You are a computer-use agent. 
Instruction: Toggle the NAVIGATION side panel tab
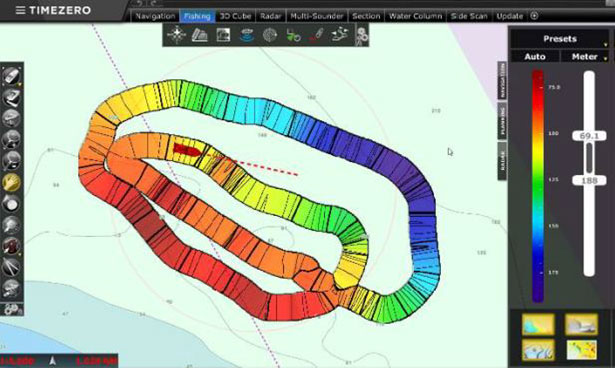click(502, 80)
